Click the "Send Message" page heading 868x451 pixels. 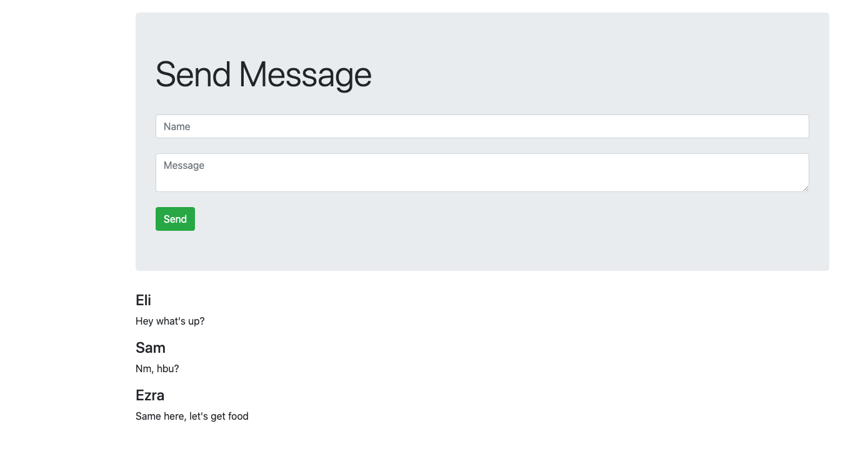tap(263, 74)
